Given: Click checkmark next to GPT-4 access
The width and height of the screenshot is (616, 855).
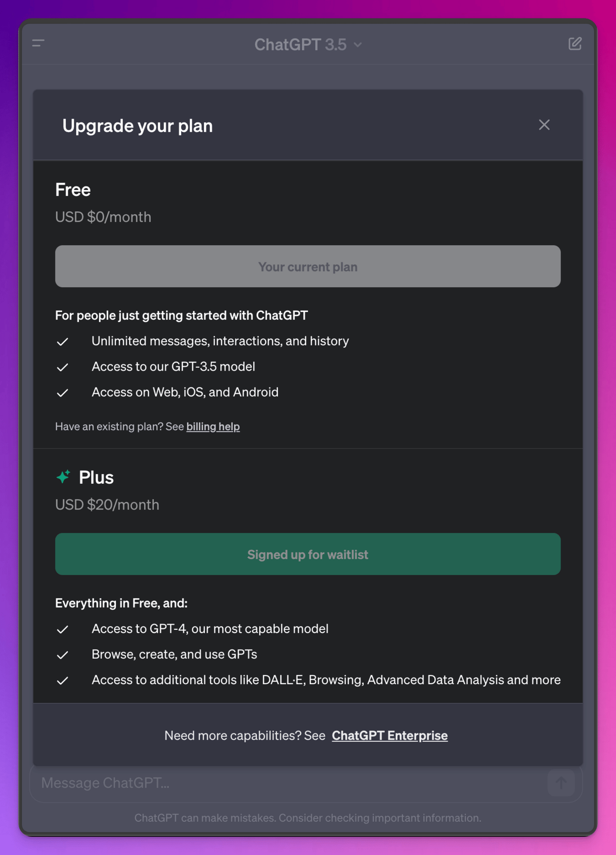Looking at the screenshot, I should click(x=62, y=629).
